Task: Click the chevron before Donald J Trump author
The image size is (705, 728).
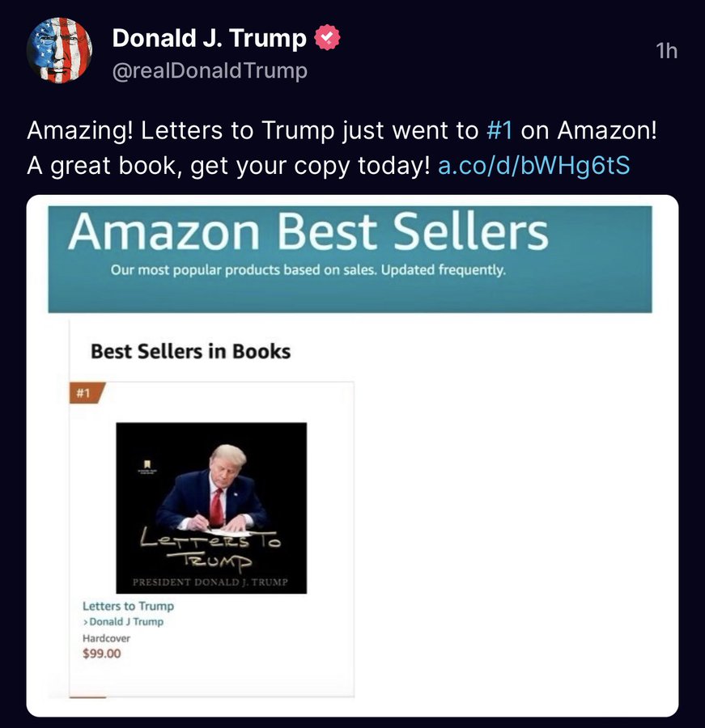Action: click(x=86, y=622)
